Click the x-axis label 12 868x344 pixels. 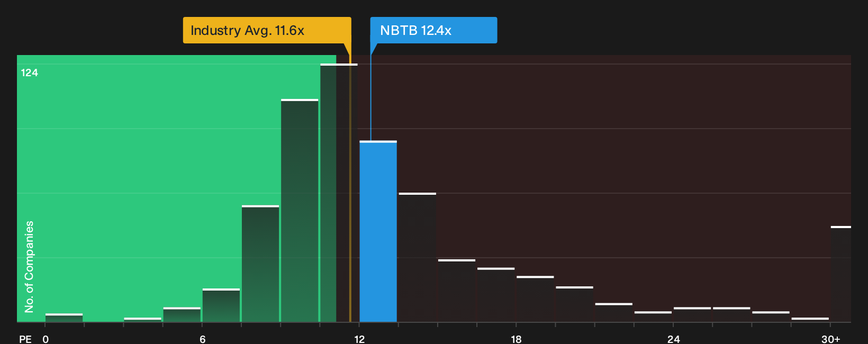[x=359, y=339]
